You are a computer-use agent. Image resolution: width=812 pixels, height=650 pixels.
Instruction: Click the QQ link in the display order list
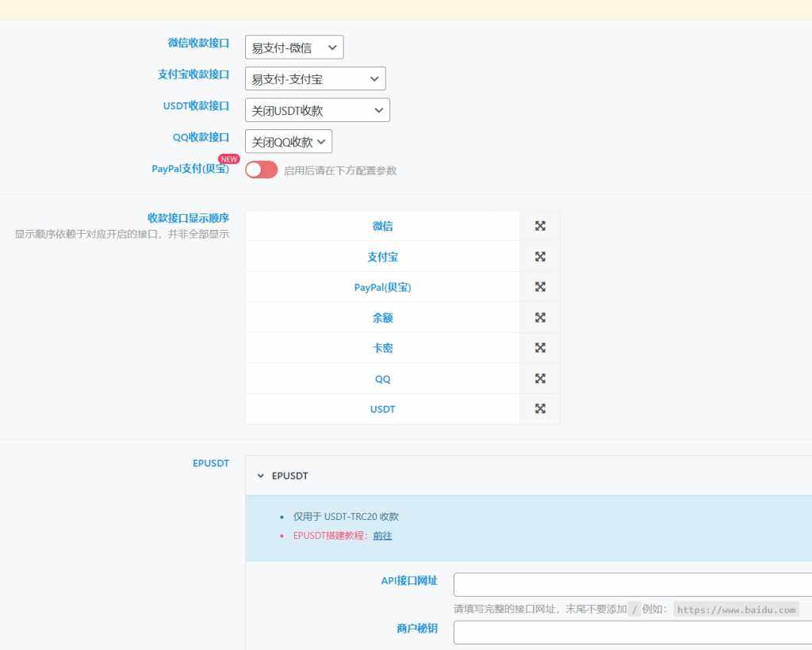pos(383,378)
